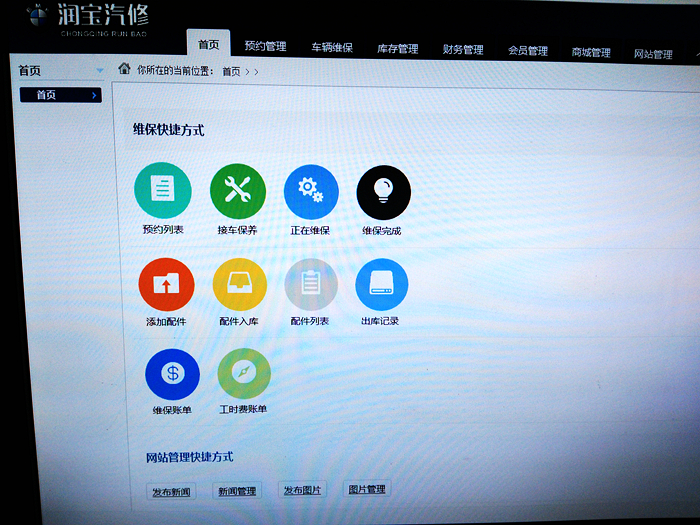The width and height of the screenshot is (700, 525).
Task: Click the 预约列表 label text
Action: [x=163, y=229]
